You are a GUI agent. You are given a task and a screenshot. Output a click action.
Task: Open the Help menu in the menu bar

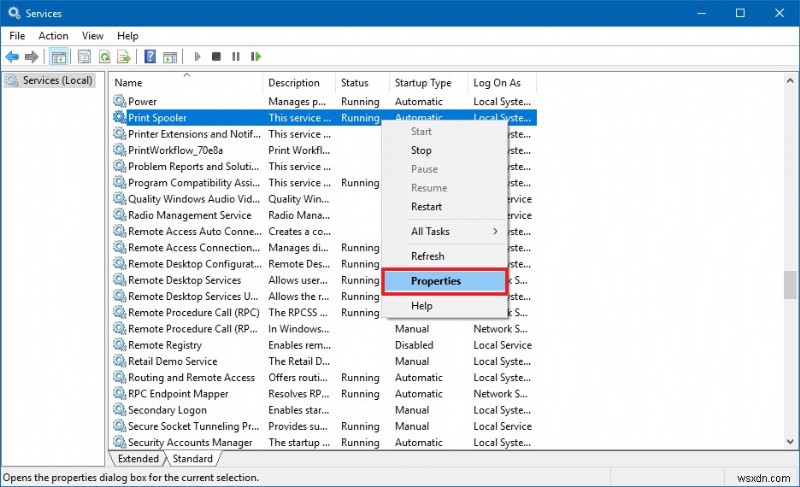click(x=128, y=36)
